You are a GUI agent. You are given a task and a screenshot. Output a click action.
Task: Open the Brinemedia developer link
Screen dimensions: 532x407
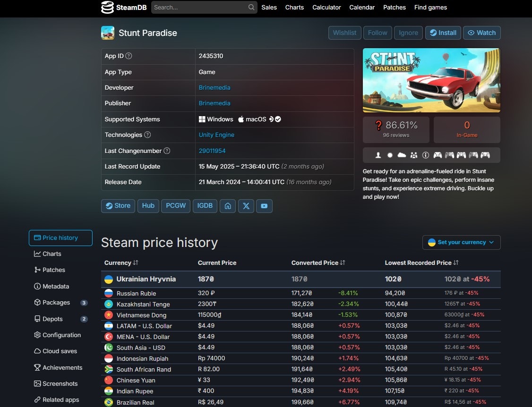click(x=215, y=87)
